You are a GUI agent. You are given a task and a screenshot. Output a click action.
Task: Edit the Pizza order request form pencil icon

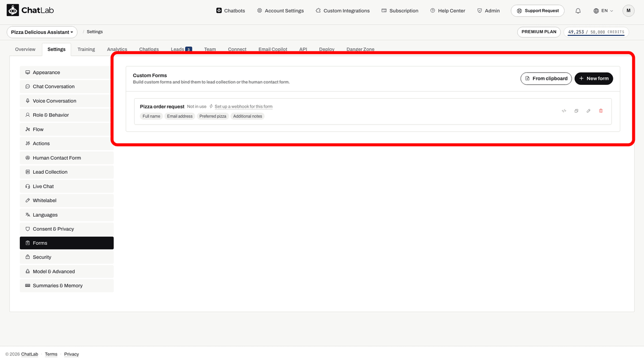click(x=589, y=111)
